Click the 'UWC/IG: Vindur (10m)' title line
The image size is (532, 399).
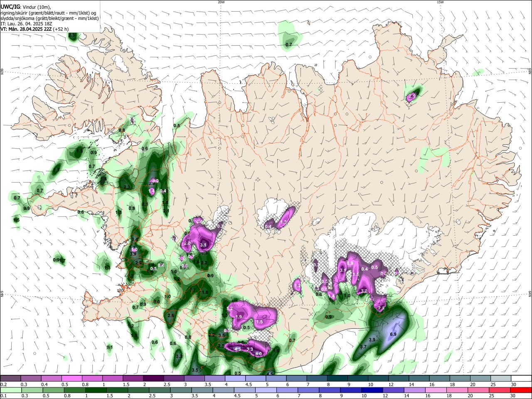(x=26, y=7)
